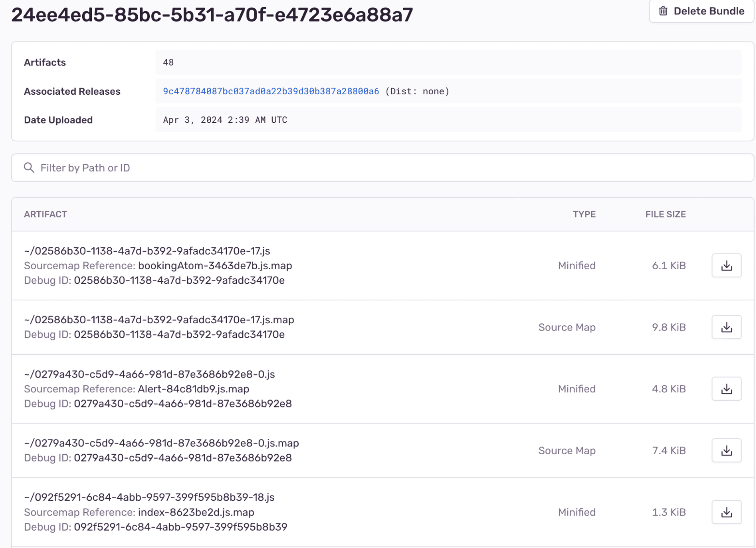Download the 9.8 KiB source map file
Image resolution: width=756 pixels, height=548 pixels.
click(726, 327)
